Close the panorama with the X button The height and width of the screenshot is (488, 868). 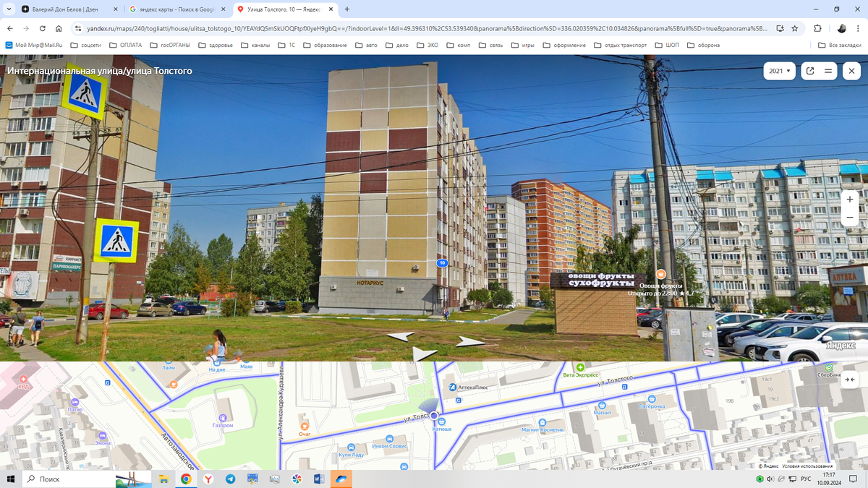[x=851, y=71]
